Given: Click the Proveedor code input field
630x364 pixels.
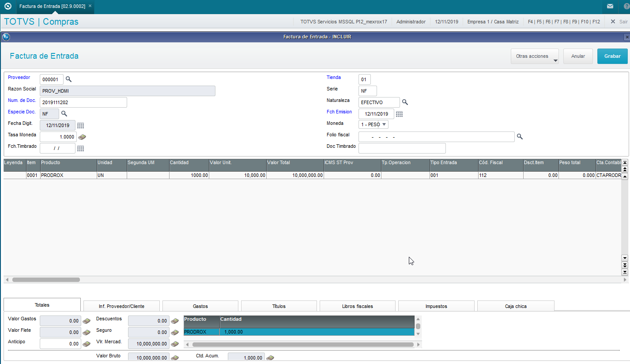Looking at the screenshot, I should coord(52,79).
